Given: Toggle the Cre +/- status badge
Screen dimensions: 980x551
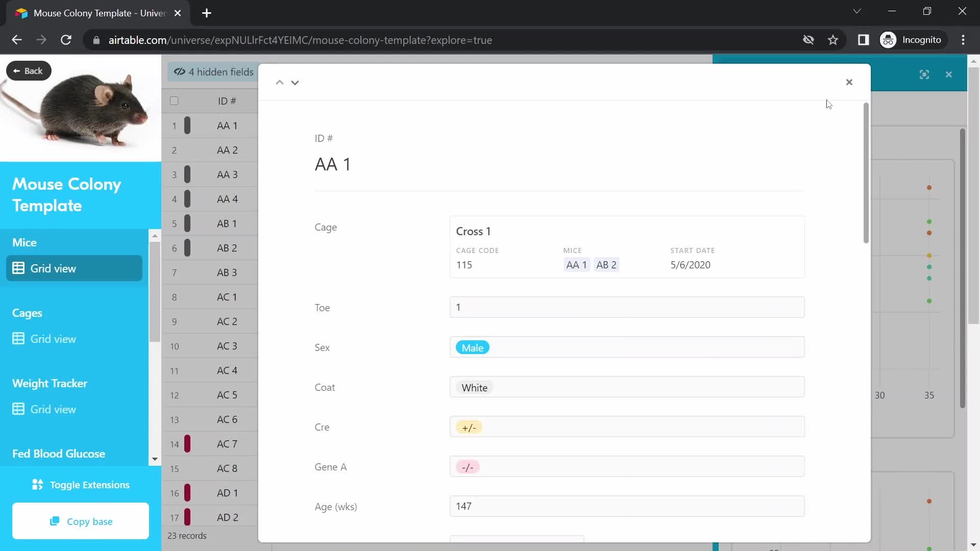Looking at the screenshot, I should tap(469, 427).
